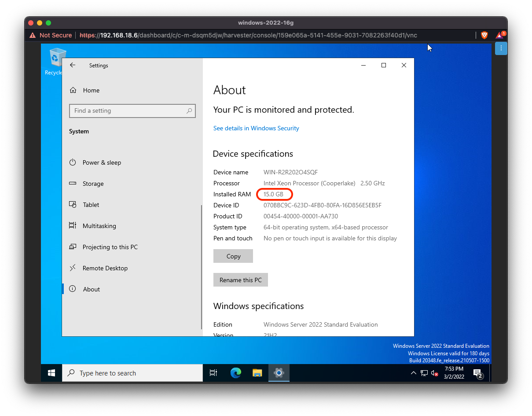The image size is (532, 416).
Task: Click the System category label in sidebar
Action: click(79, 131)
